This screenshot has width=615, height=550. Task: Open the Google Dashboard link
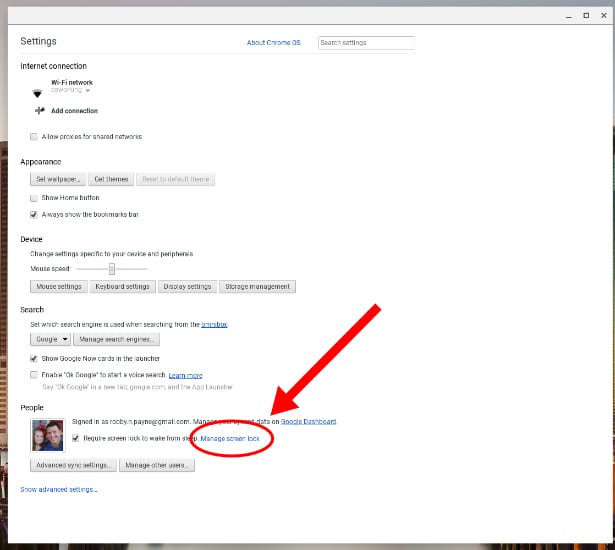click(308, 422)
